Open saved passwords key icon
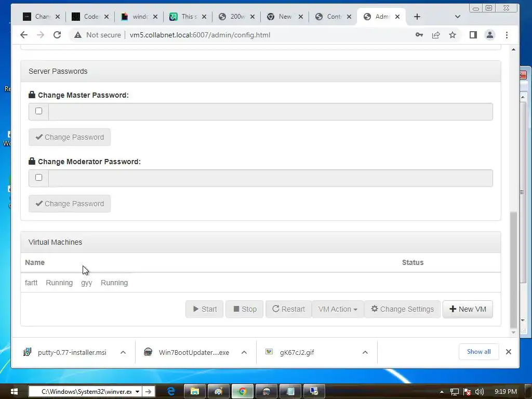The image size is (532, 399). 419,35
